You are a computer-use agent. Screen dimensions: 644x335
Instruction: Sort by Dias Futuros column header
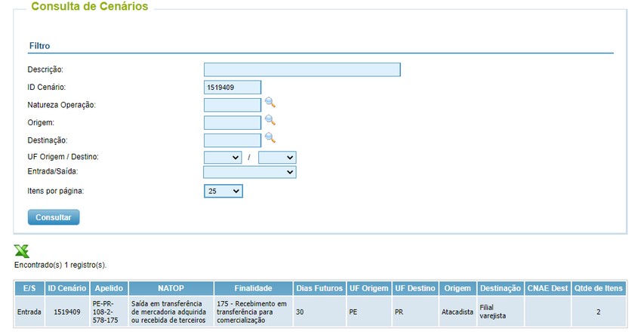[x=319, y=288]
